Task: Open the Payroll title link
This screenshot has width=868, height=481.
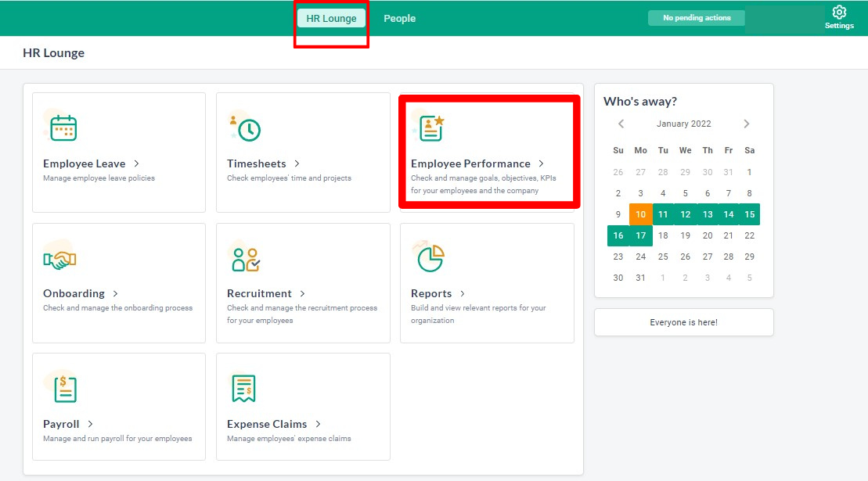Action: [61, 424]
